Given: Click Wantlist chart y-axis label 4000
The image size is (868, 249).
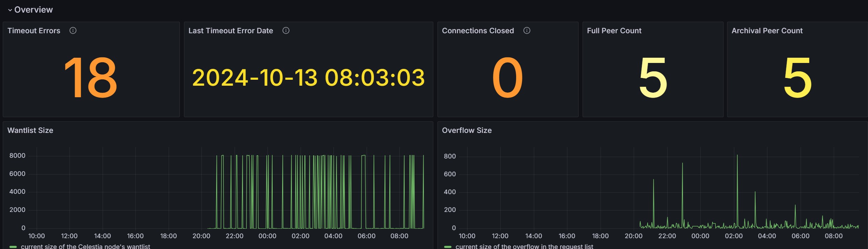Looking at the screenshot, I should tap(17, 192).
